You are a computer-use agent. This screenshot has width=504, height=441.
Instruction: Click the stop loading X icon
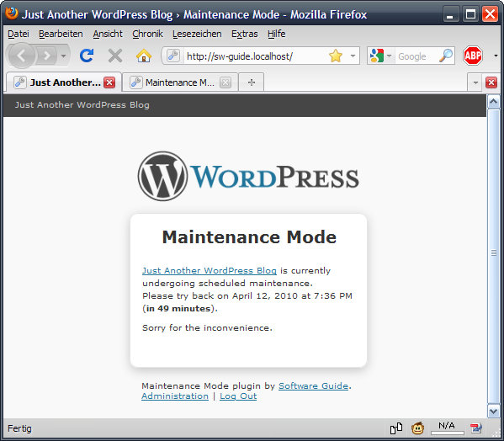pos(115,56)
